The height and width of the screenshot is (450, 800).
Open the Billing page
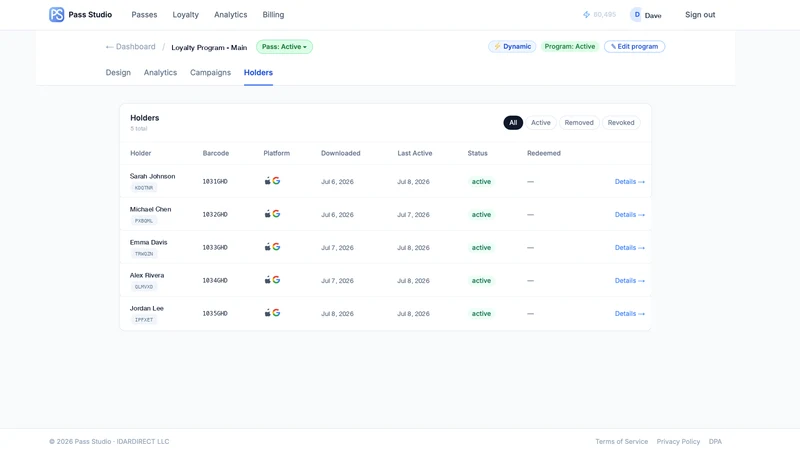(x=273, y=15)
